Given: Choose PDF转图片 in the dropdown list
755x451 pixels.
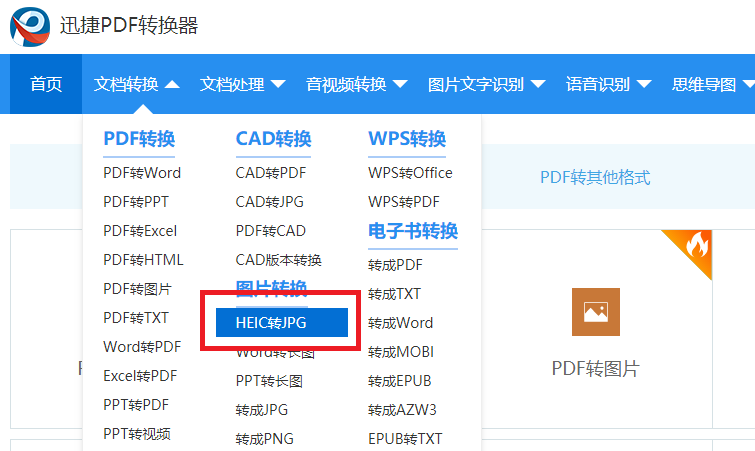Looking at the screenshot, I should pyautogui.click(x=137, y=289).
